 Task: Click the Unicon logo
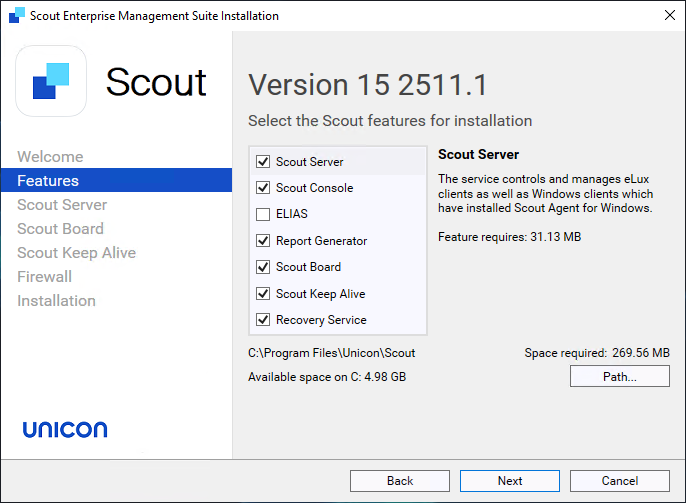(65, 430)
